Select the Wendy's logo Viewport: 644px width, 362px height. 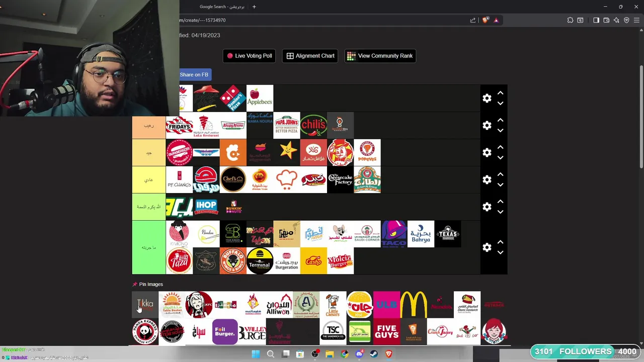click(x=494, y=332)
